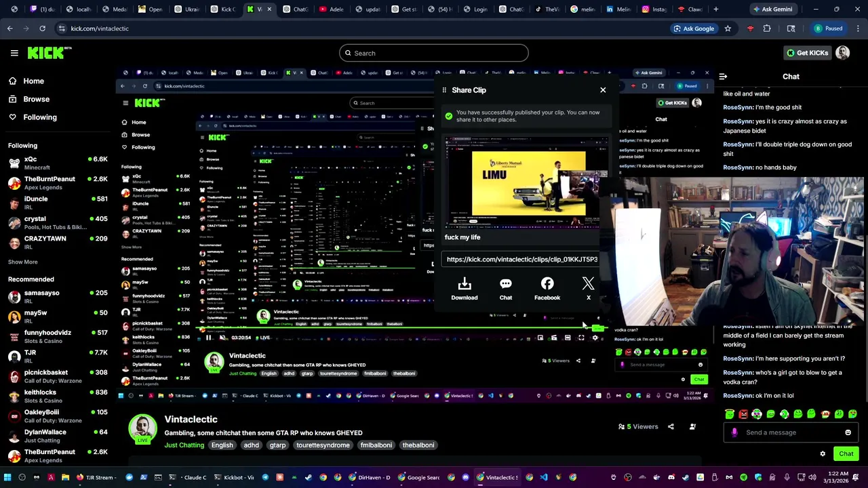Viewport: 868px width, 488px height.
Task: Select the tourettesyndrome tag
Action: click(x=323, y=445)
